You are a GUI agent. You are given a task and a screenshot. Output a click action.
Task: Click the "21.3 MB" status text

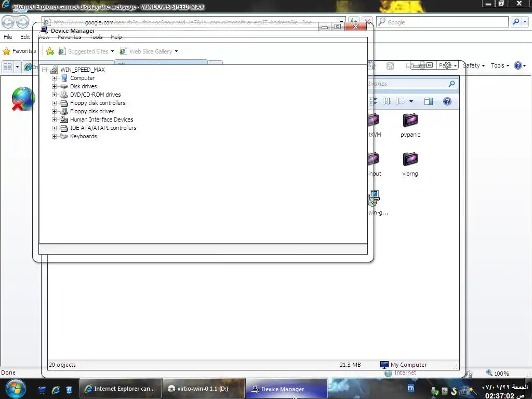[350, 365]
